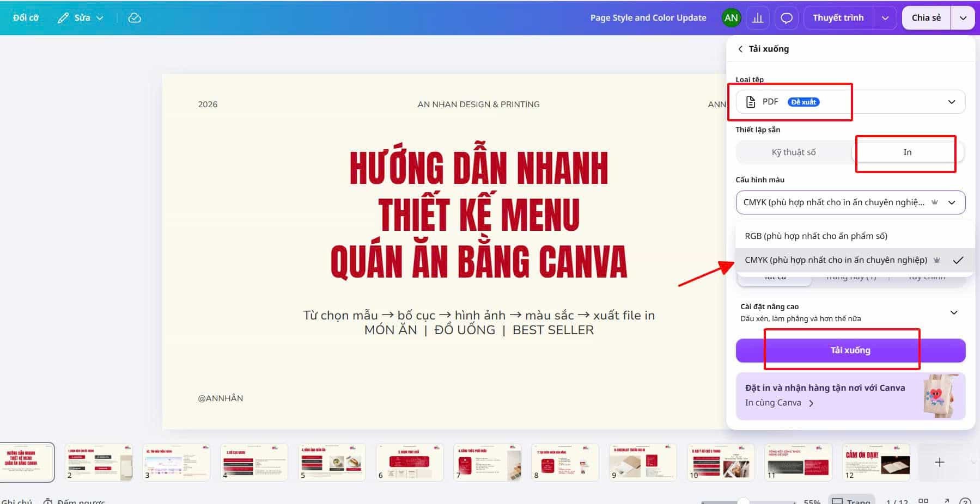Click the Thuyết trình present button
The height and width of the screenshot is (504, 980).
[838, 18]
